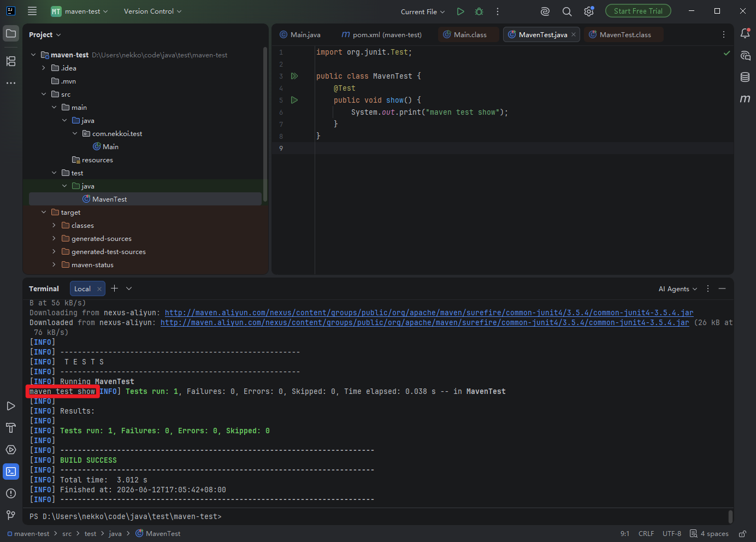756x542 pixels.
Task: Run show() test from gutter icon
Action: tap(294, 100)
